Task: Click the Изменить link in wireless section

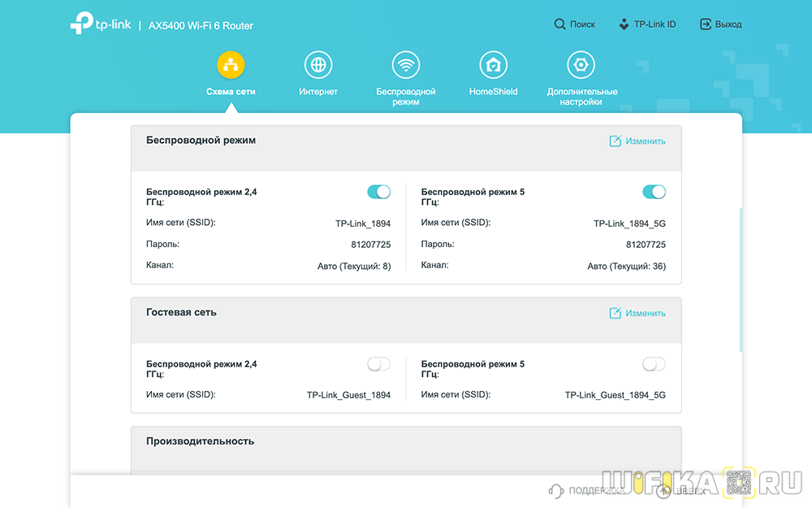Action: 646,141
